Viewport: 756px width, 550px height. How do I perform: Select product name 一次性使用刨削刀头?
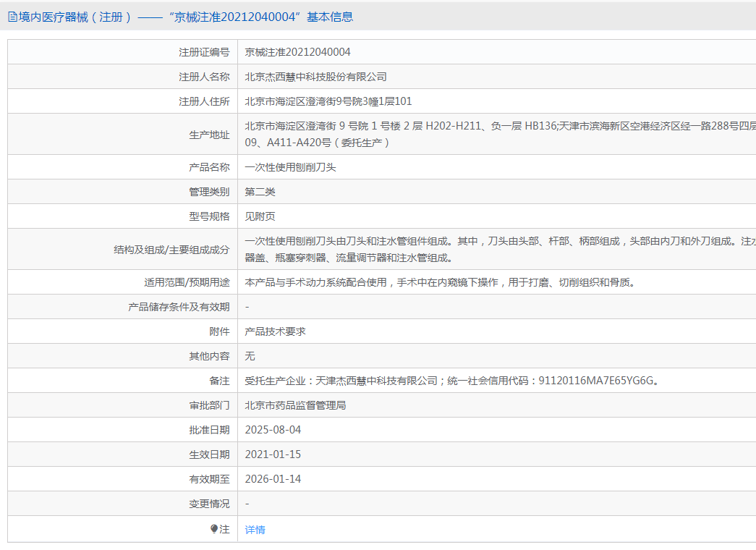(x=290, y=167)
